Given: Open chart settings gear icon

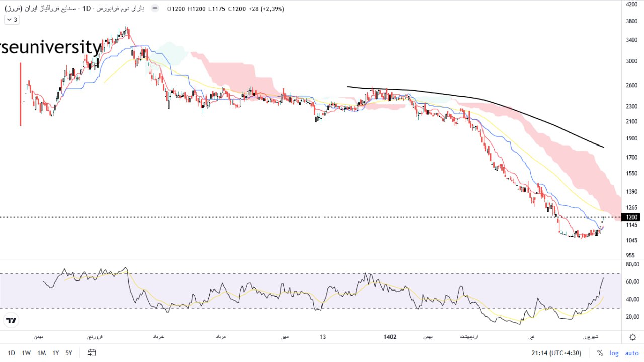Looking at the screenshot, I should (632, 337).
